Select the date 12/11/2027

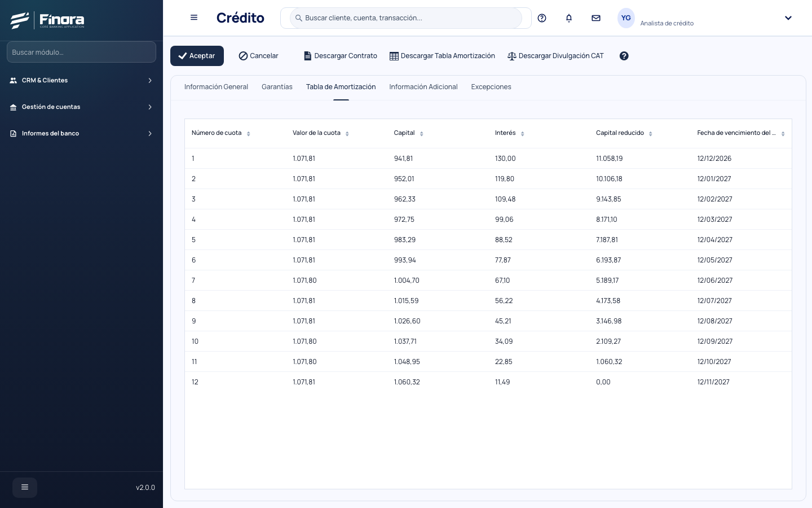tap(713, 382)
